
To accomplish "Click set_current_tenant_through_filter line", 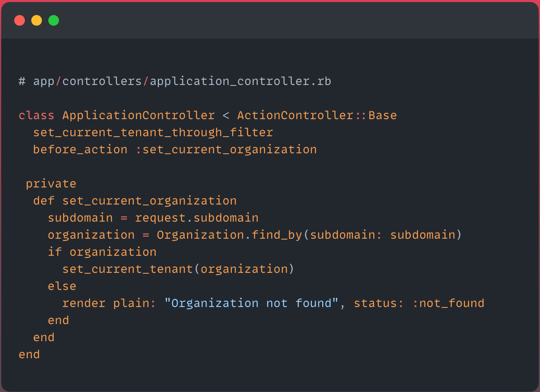I will tap(153, 133).
